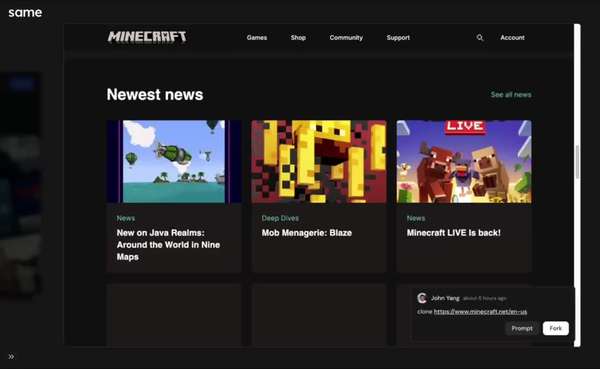Click the Fork button
Screen dimensions: 600x369
click(x=556, y=328)
